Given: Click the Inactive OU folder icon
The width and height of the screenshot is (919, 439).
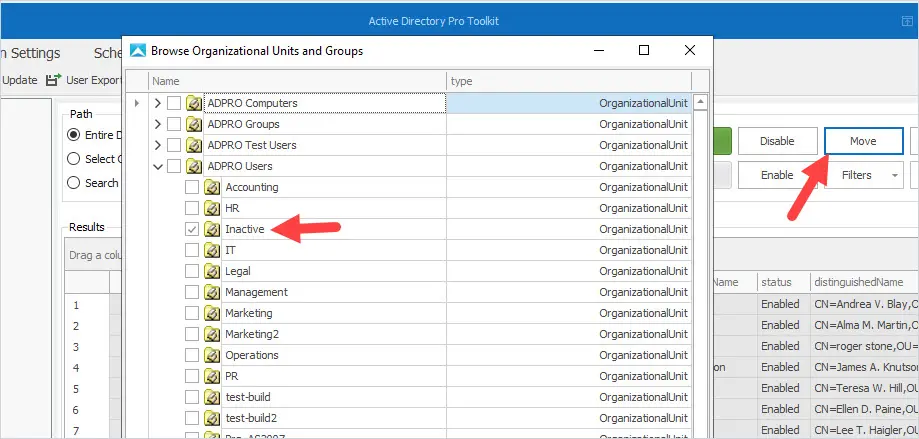Looking at the screenshot, I should 212,229.
